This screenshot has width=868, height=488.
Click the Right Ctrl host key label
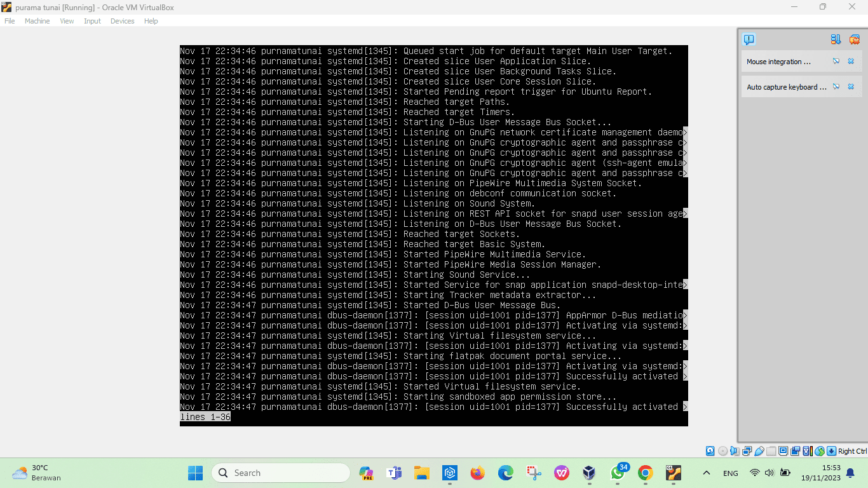point(852,451)
